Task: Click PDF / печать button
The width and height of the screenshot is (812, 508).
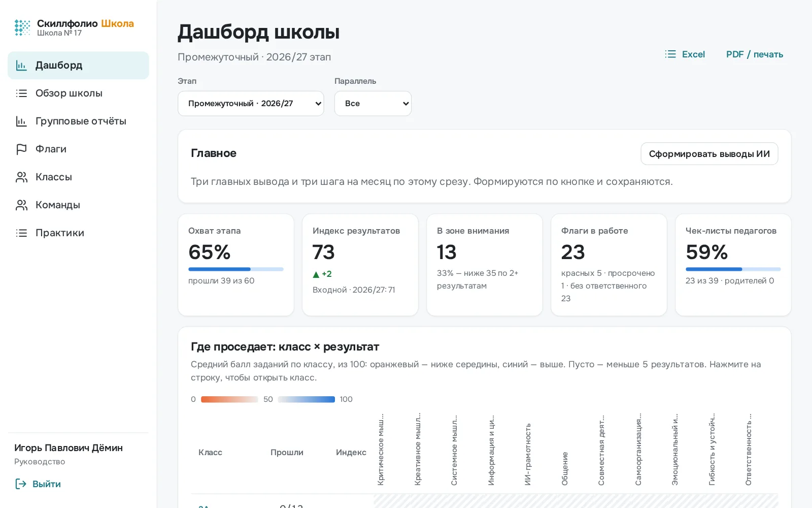Action: tap(755, 54)
